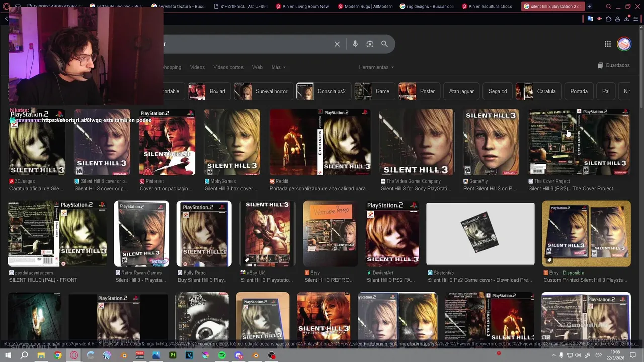Expand the Herramientas dropdown

pos(376,67)
